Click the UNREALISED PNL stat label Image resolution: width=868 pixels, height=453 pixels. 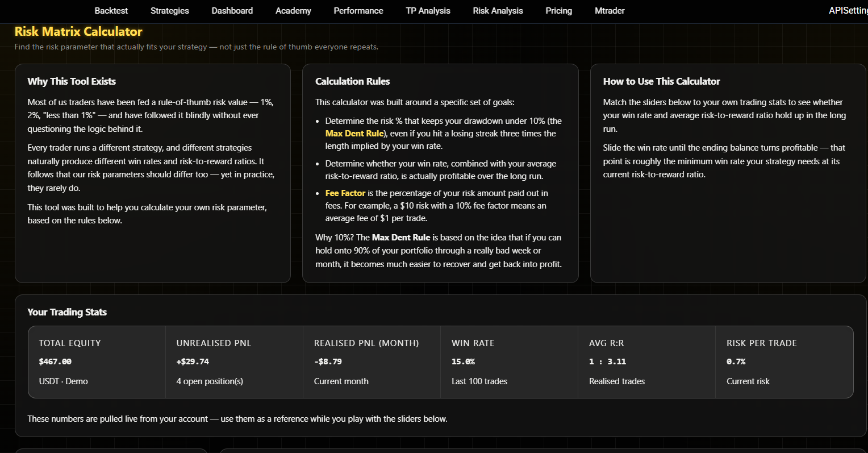(x=214, y=343)
